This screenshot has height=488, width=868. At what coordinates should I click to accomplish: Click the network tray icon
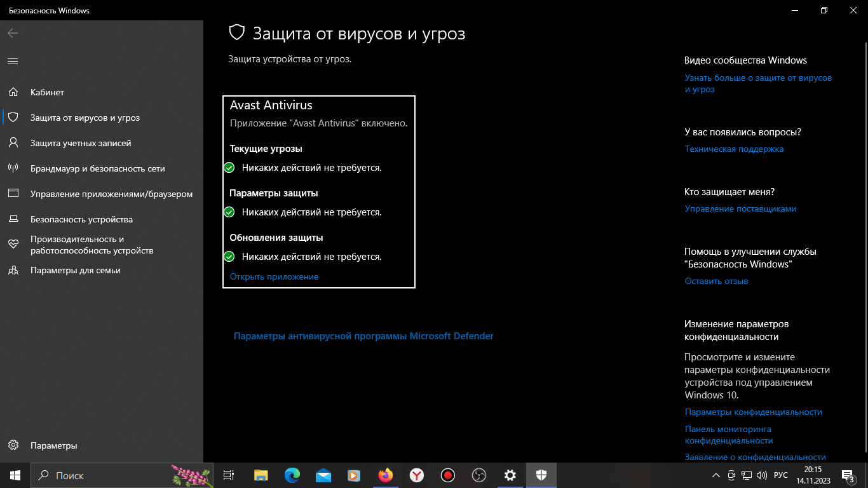[747, 475]
